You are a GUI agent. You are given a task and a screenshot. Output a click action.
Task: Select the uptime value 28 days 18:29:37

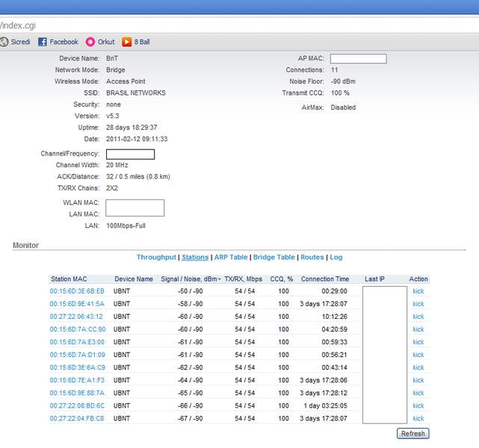pyautogui.click(x=132, y=128)
